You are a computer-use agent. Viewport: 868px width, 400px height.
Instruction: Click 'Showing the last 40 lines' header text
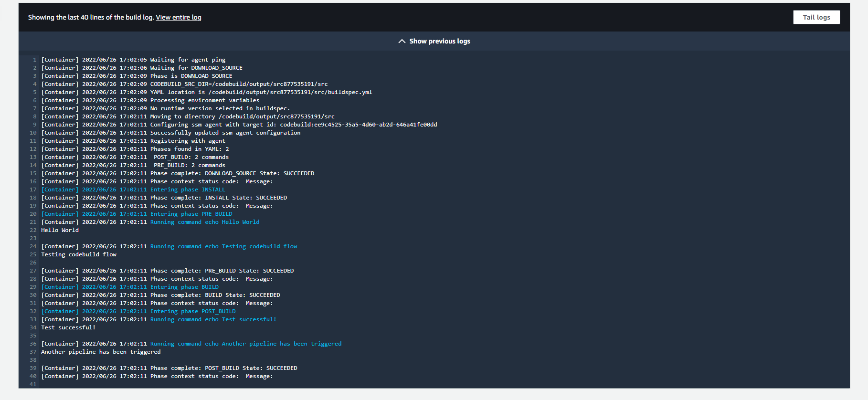91,17
